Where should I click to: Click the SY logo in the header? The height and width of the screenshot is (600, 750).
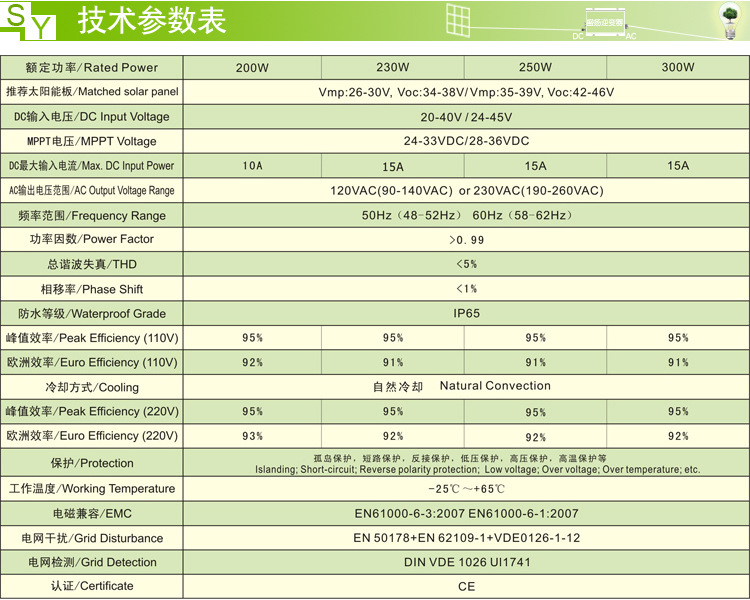(29, 21)
